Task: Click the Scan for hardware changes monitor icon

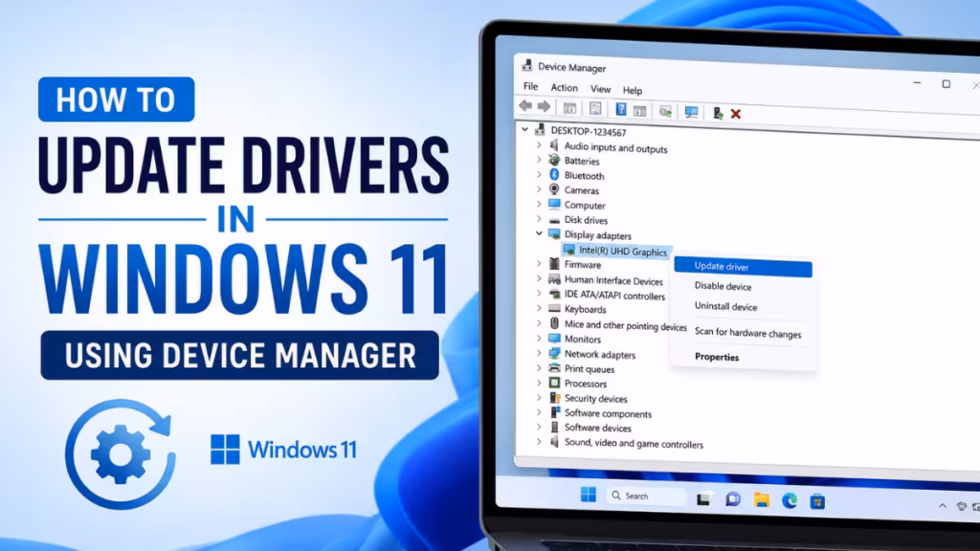Action: tap(691, 112)
